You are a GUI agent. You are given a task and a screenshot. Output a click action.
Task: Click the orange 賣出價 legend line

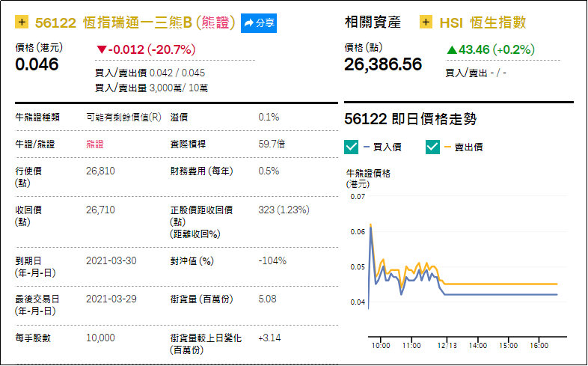click(447, 147)
